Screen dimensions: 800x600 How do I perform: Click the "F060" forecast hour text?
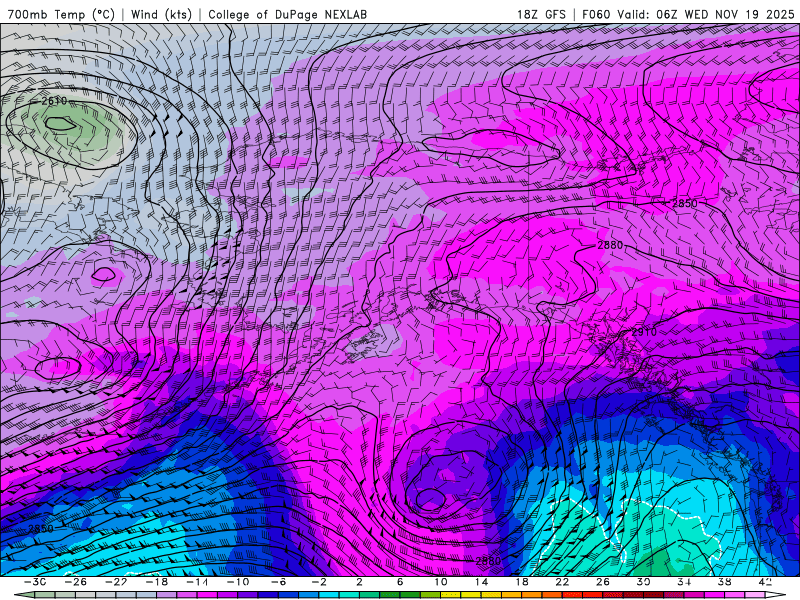coord(596,14)
